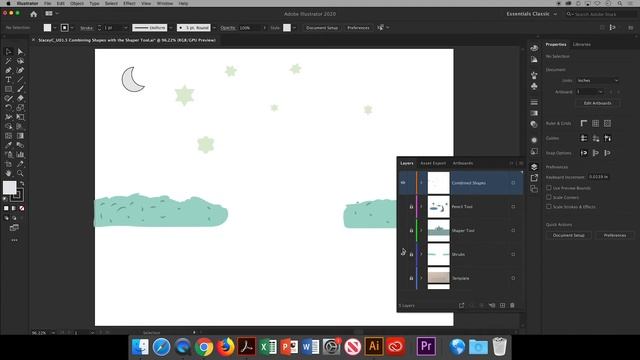
Task: Click the Edit Artboards button
Action: (x=598, y=103)
